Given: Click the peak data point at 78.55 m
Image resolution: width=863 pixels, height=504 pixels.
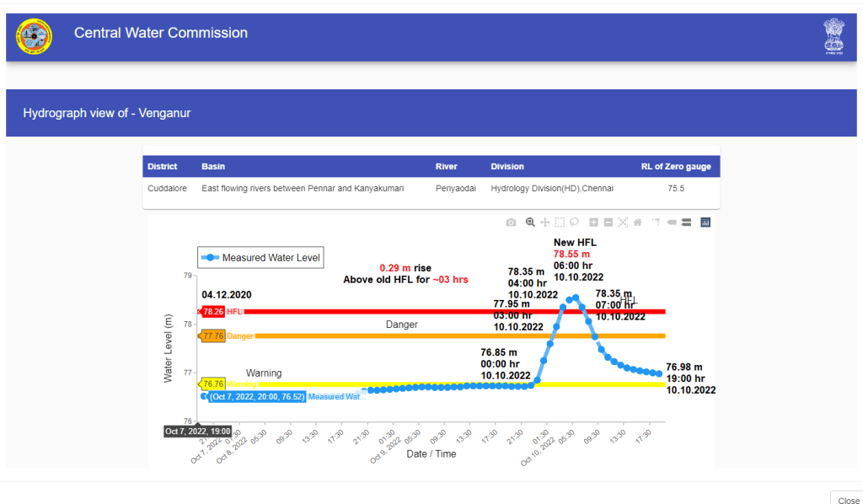Looking at the screenshot, I should tap(576, 298).
